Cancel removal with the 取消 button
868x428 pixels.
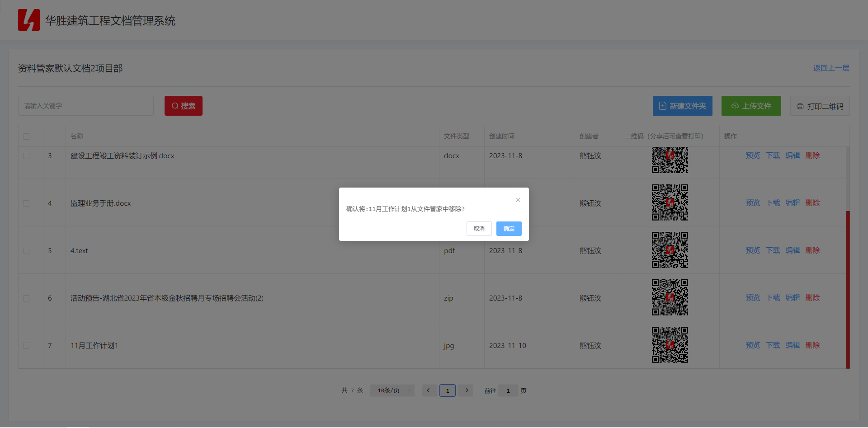coord(479,229)
